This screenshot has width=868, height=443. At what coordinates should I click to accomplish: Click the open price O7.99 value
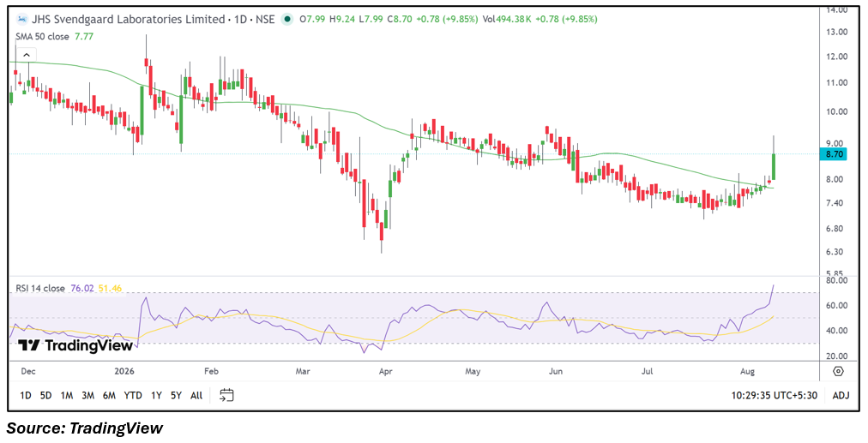point(313,20)
